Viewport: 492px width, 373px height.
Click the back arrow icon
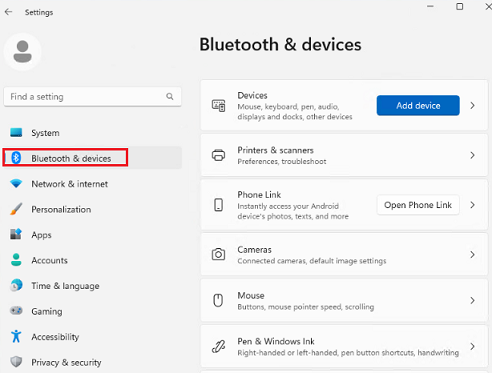point(8,12)
